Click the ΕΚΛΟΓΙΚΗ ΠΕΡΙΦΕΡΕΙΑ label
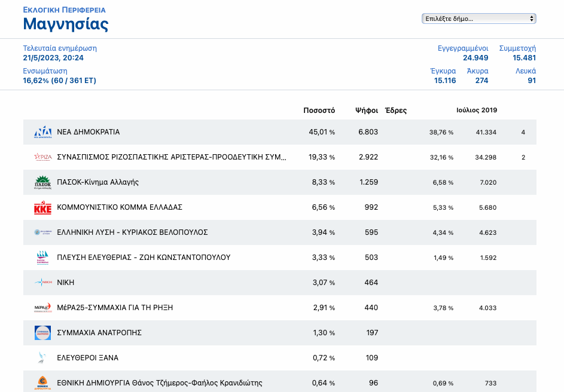This screenshot has width=564, height=392. 65,10
